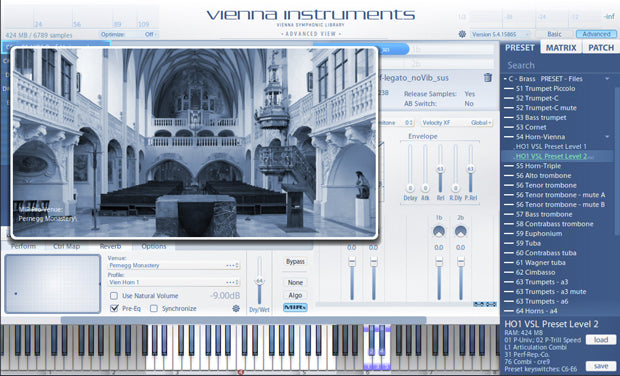Viewport: 620px width, 376px height.
Task: Select Algo reverb mode
Action: [x=295, y=295]
